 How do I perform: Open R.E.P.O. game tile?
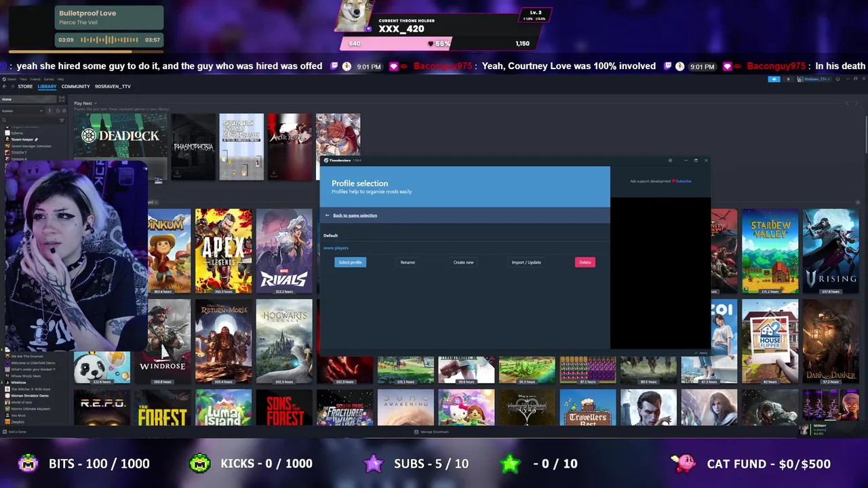pos(102,407)
